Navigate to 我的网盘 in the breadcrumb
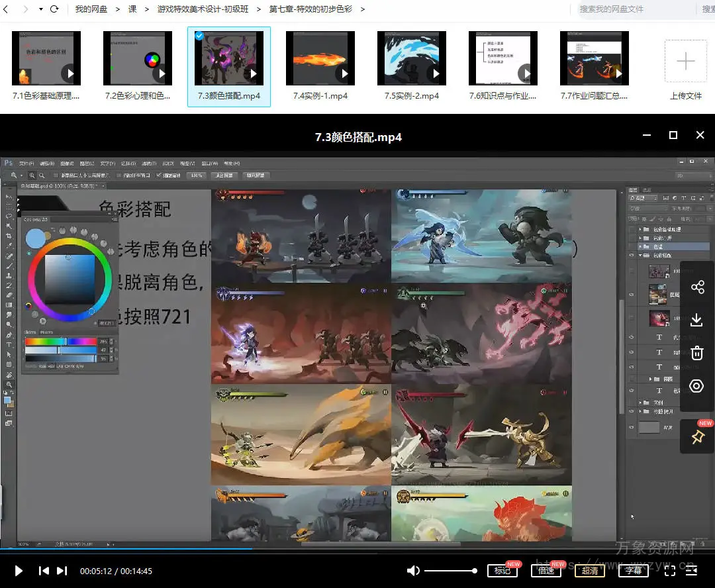Viewport: 715px width, 588px height. point(91,9)
